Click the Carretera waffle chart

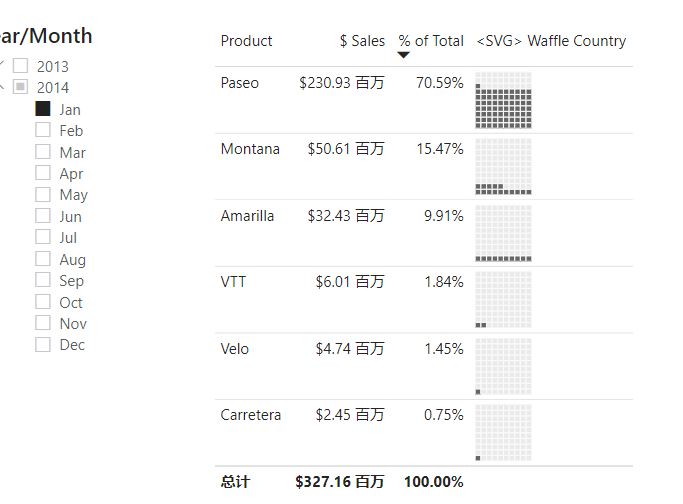(503, 432)
